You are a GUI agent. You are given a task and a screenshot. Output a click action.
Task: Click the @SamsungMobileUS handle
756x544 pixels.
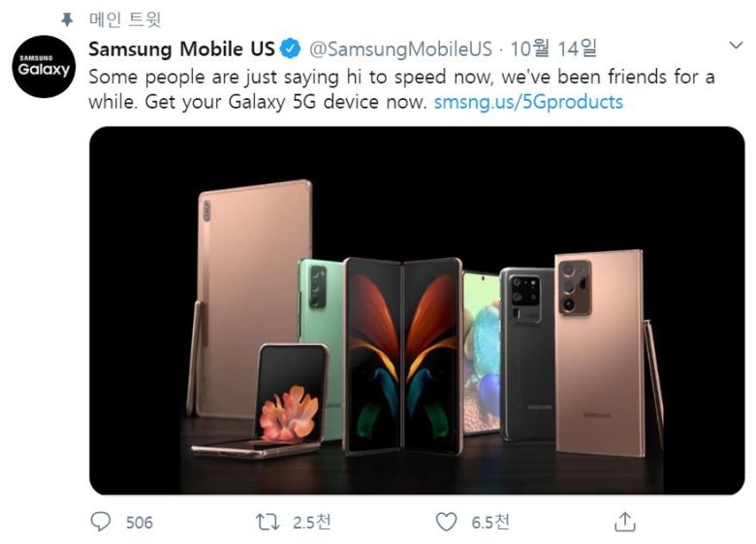click(x=399, y=48)
